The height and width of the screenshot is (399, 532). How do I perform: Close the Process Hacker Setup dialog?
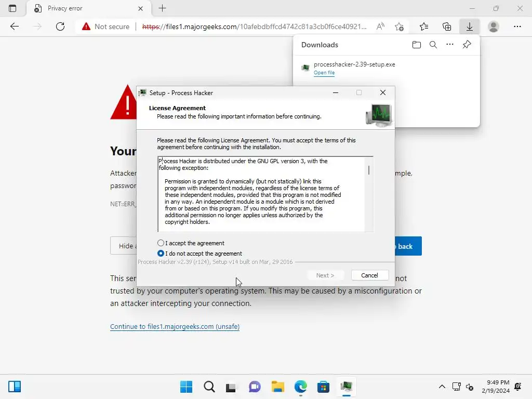383,92
